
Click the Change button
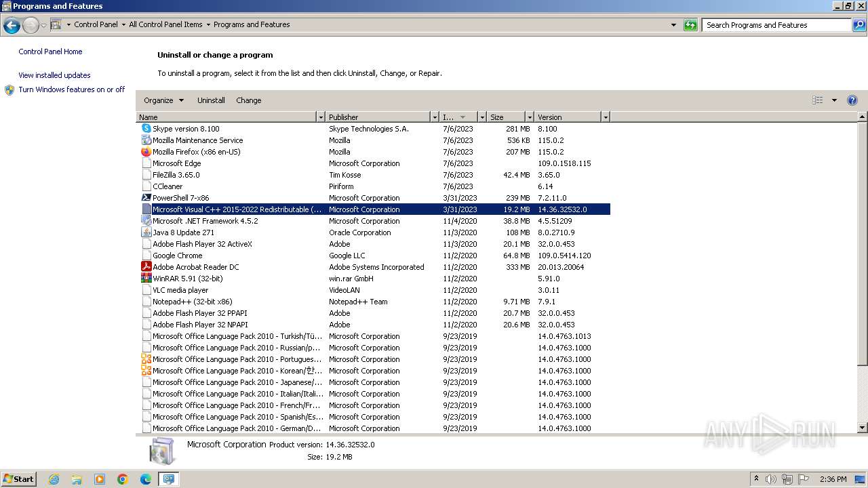(249, 100)
